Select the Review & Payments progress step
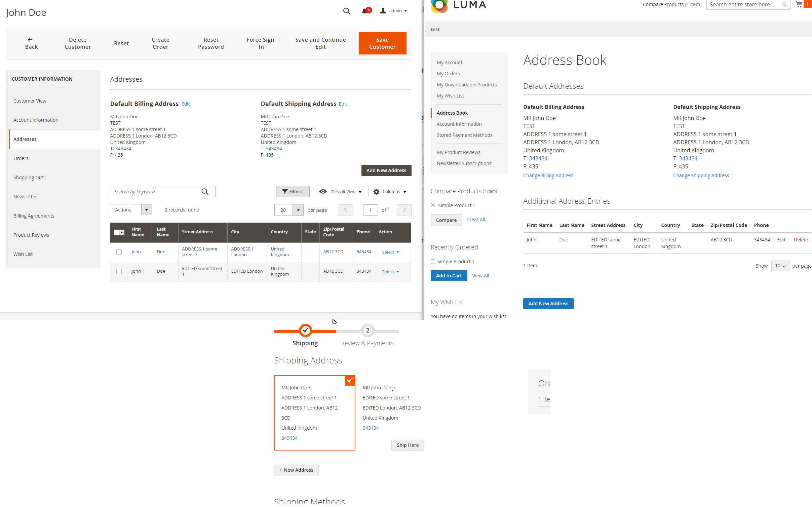This screenshot has height=507, width=812. tap(367, 330)
